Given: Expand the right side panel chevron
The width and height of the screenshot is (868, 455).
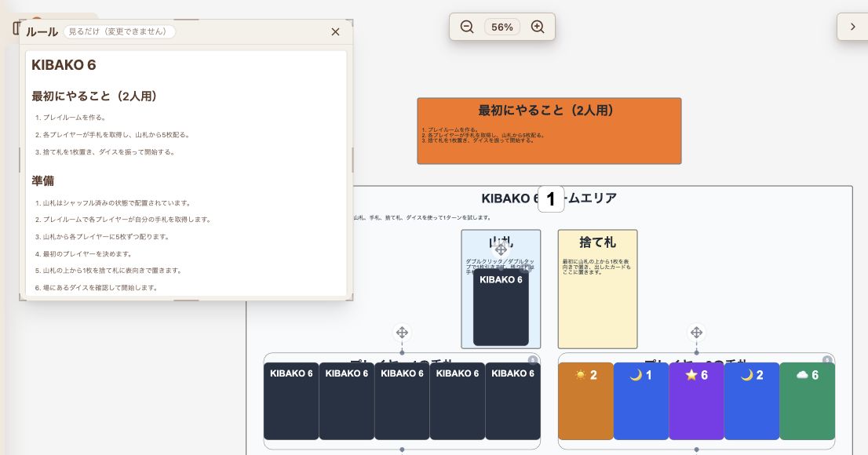Looking at the screenshot, I should 853,27.
